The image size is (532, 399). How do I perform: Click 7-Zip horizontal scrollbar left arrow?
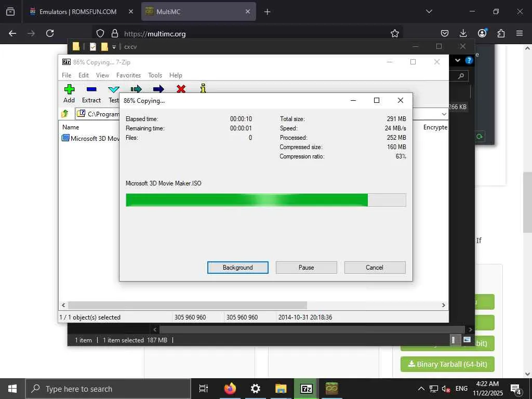point(63,305)
